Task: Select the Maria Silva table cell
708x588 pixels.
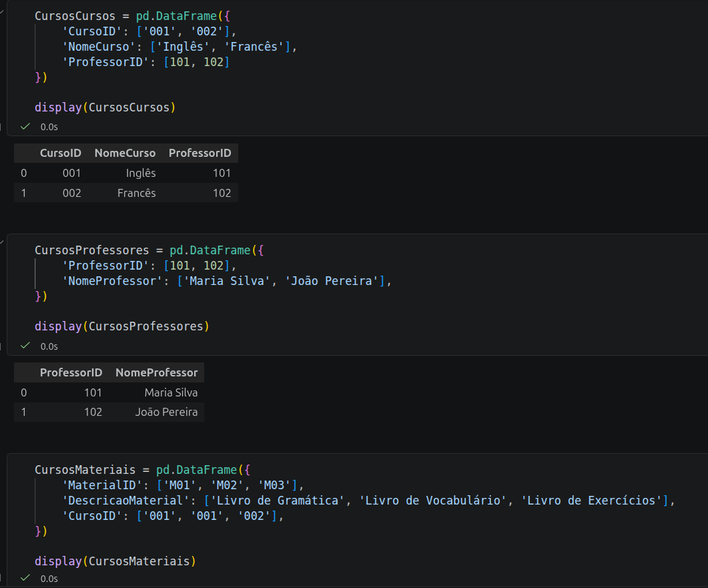Action: pyautogui.click(x=171, y=393)
